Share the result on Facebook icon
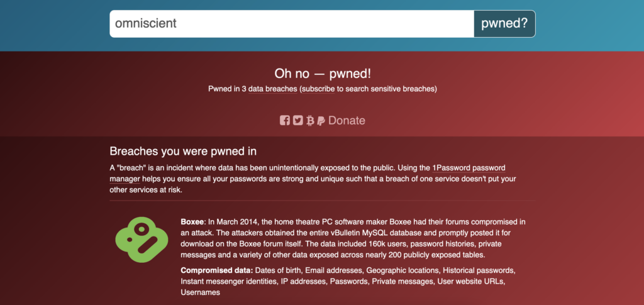This screenshot has height=305, width=644. coord(285,120)
